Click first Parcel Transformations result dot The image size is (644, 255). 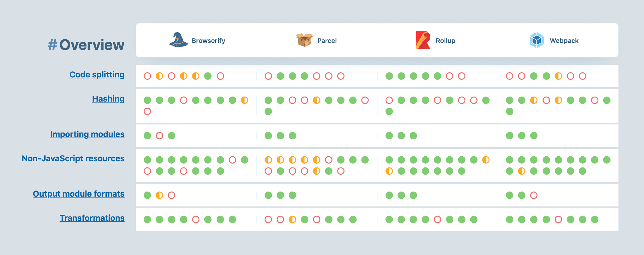pyautogui.click(x=268, y=220)
